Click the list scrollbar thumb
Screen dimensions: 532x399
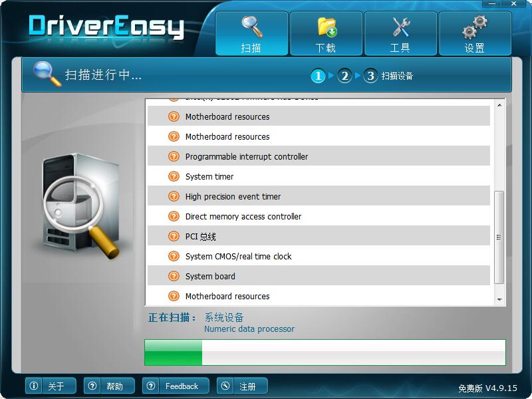499,237
